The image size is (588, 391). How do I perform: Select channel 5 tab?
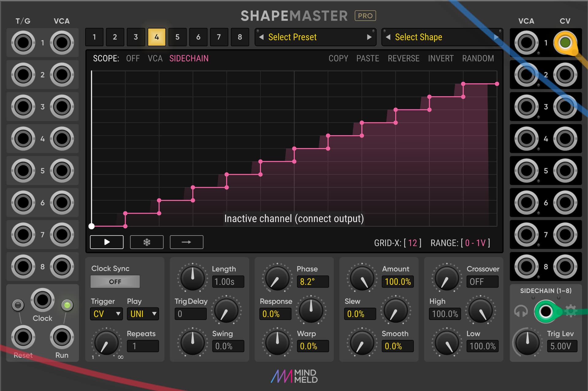[x=177, y=37]
